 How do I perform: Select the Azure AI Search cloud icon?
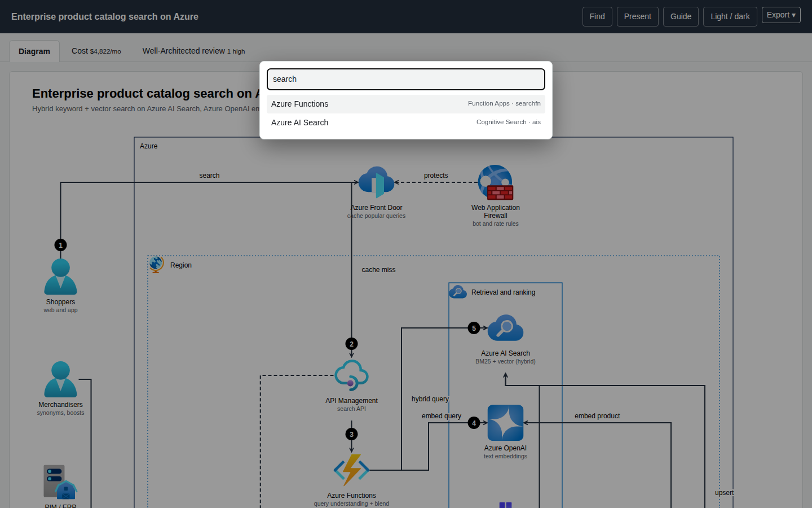click(505, 327)
